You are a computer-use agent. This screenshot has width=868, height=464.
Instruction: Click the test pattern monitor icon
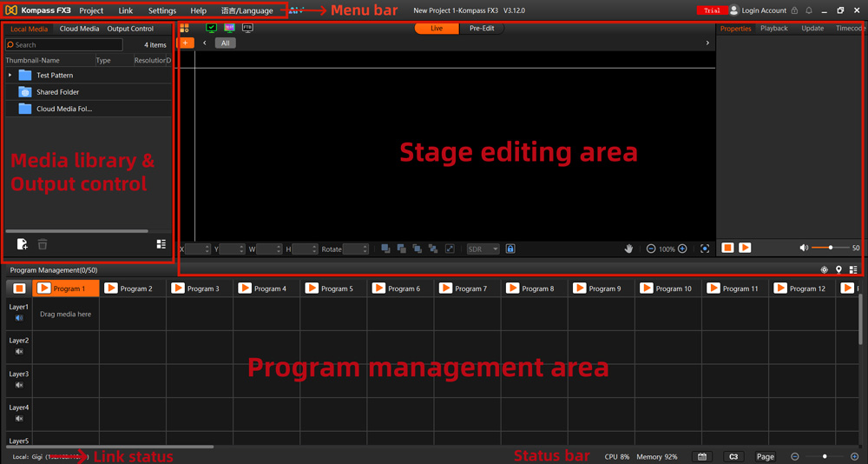229,28
